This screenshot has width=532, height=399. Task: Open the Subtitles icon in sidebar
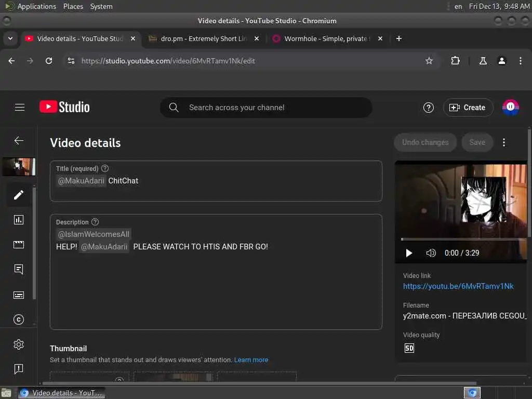click(x=19, y=295)
